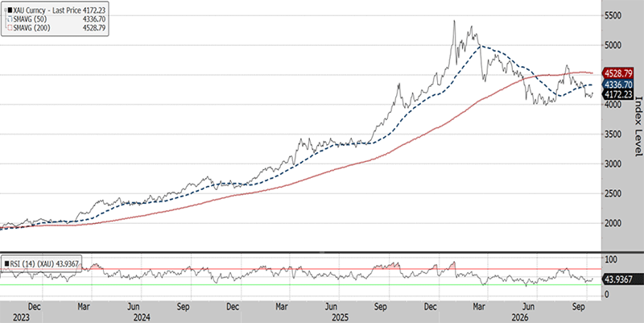Click the 2000 price axis label
The height and width of the screenshot is (323, 644).
(613, 223)
